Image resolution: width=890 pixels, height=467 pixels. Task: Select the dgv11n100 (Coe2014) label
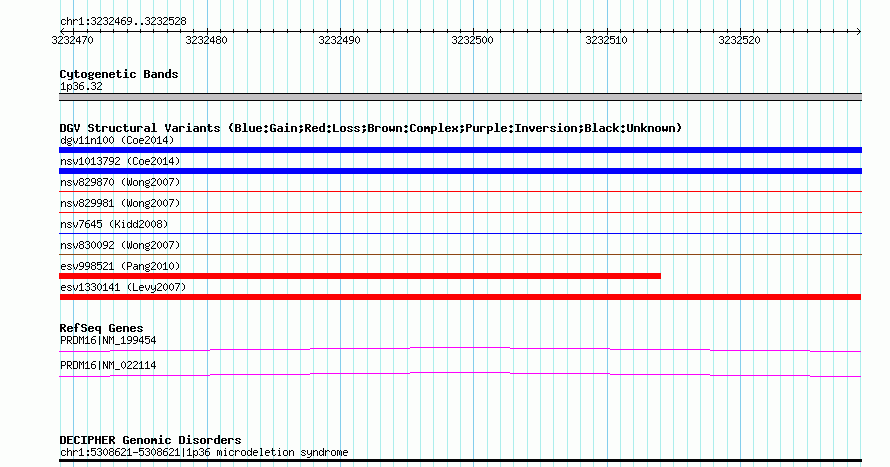pos(117,140)
